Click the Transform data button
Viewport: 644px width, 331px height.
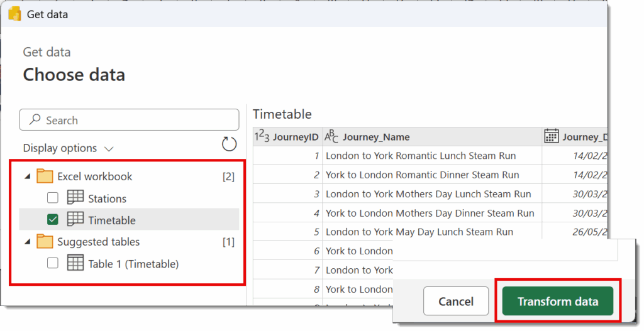click(x=558, y=301)
